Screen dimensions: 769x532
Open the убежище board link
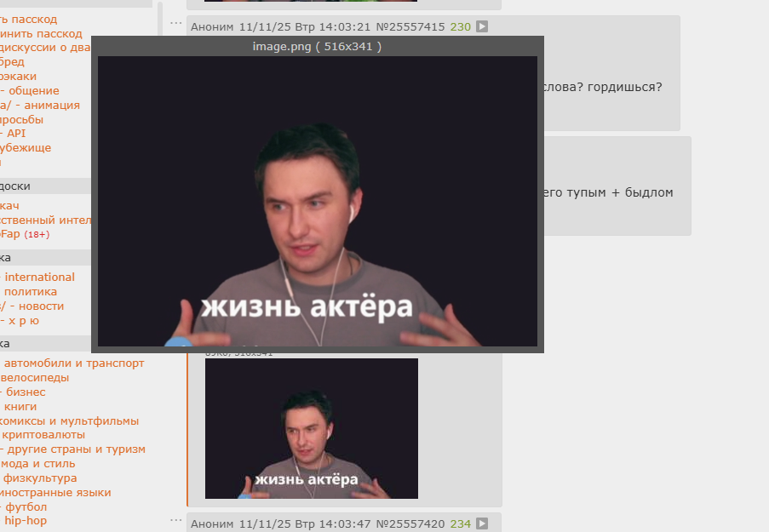tap(26, 148)
